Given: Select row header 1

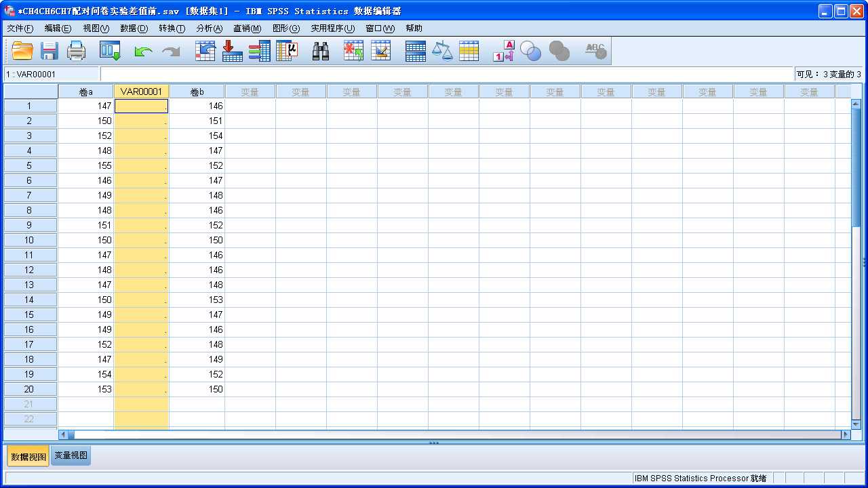Looking at the screenshot, I should click(30, 106).
